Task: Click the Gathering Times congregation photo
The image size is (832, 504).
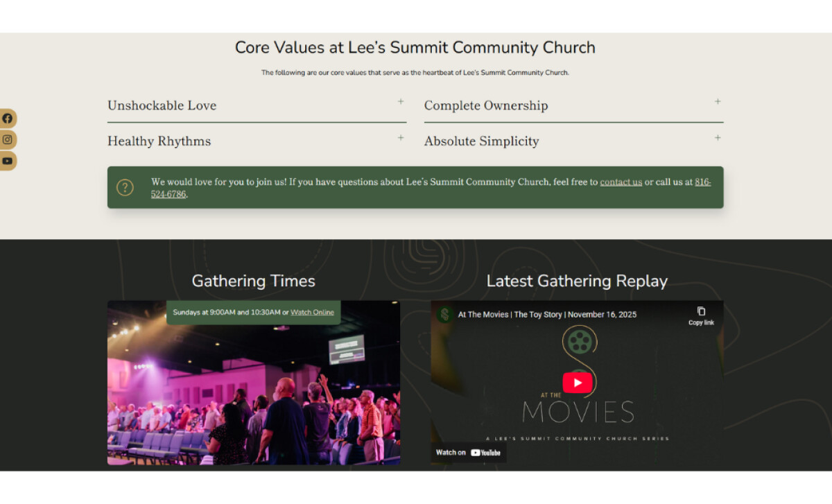Action: (253, 395)
